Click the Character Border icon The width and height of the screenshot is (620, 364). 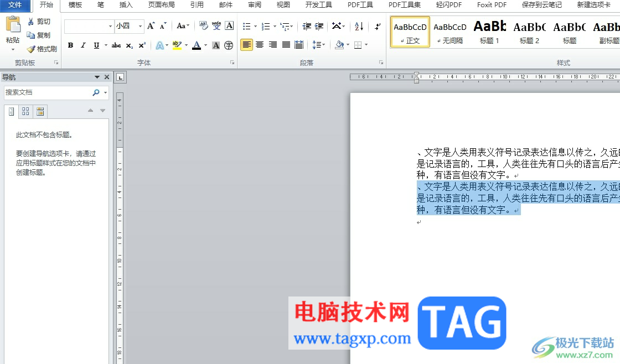point(229,26)
